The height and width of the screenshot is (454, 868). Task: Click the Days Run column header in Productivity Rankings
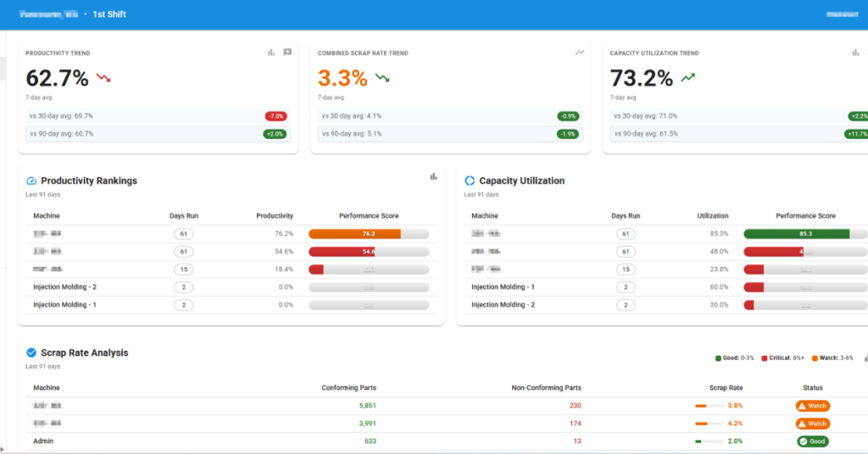pyautogui.click(x=184, y=216)
